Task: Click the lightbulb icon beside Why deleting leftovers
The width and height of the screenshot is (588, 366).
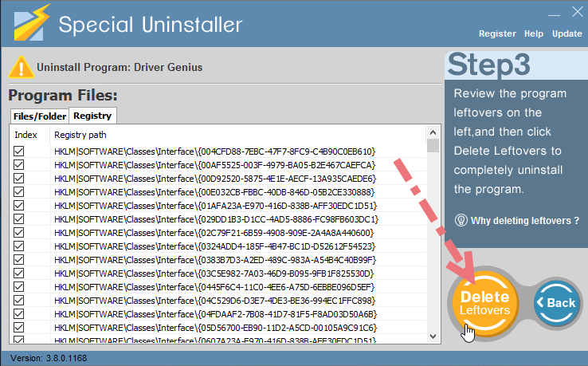Action: click(461, 220)
